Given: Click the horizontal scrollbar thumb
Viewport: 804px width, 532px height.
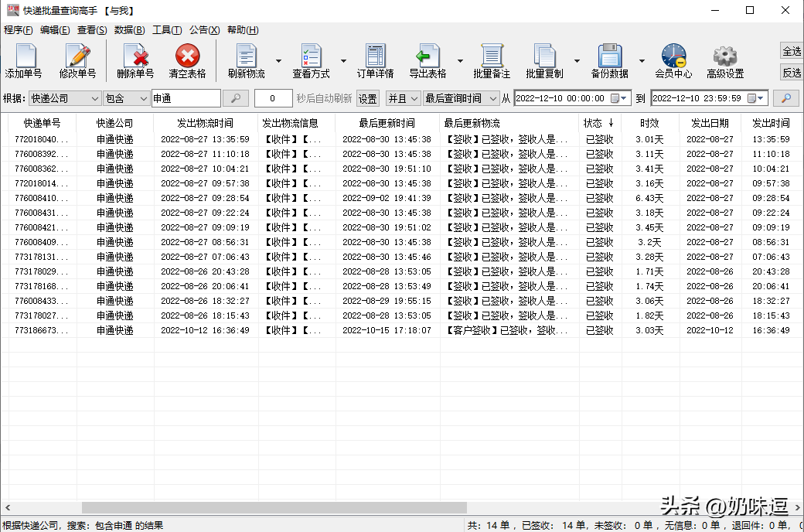Looking at the screenshot, I should (274, 507).
